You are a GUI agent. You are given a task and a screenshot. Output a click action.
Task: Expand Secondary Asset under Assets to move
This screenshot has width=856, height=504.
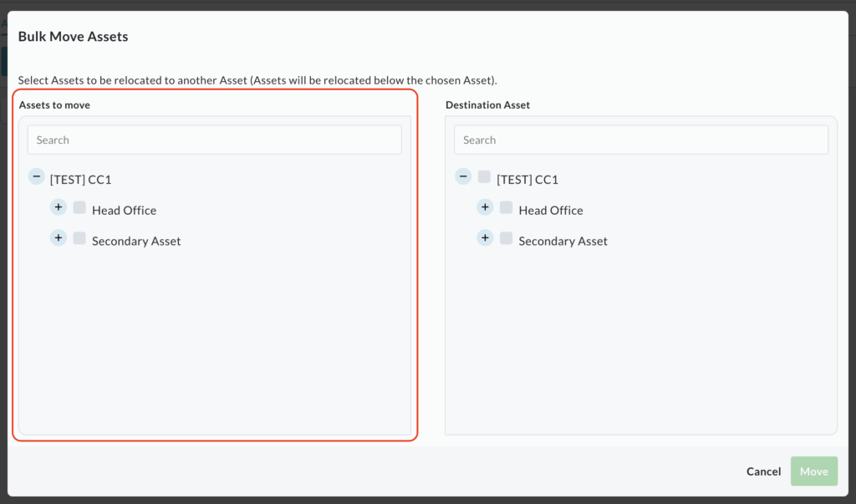pyautogui.click(x=58, y=238)
